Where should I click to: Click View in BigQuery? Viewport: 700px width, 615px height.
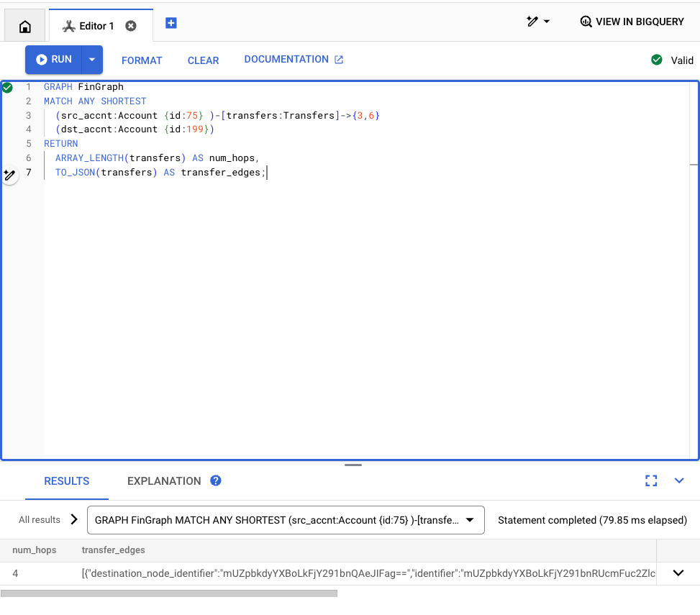tap(632, 22)
